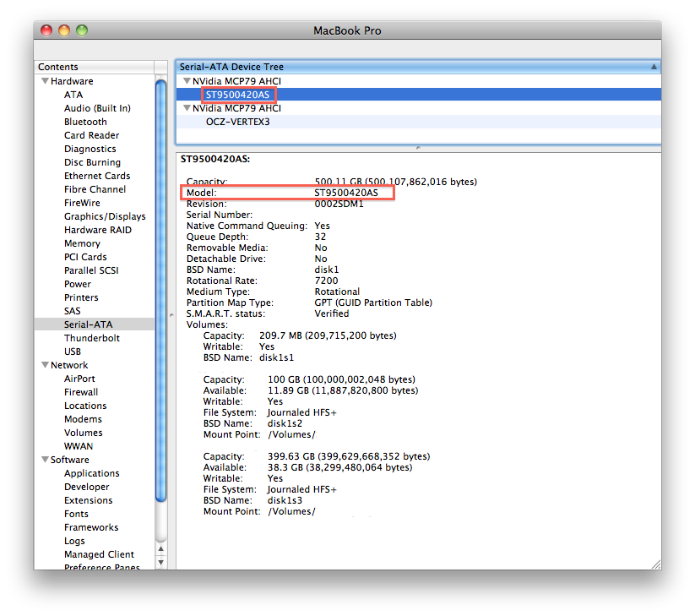Click the disk1s2 BSD Name value

285,423
